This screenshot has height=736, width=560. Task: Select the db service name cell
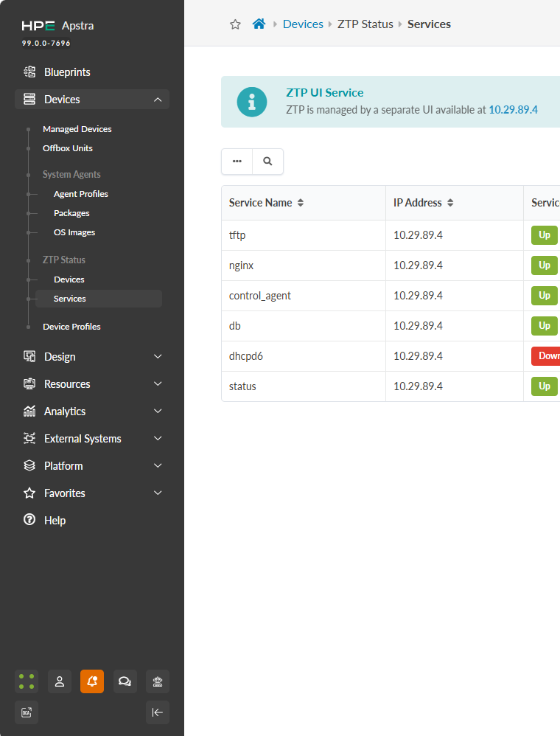(x=304, y=326)
